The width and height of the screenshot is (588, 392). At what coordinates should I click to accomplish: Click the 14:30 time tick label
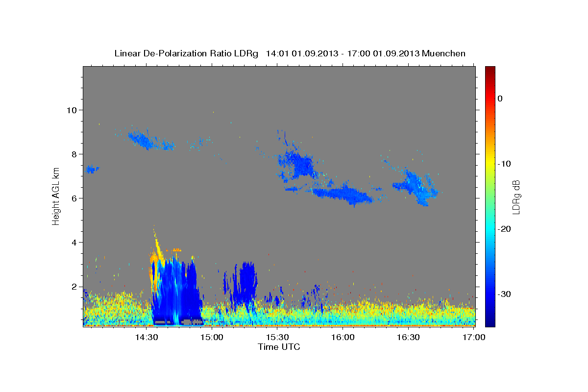146,338
